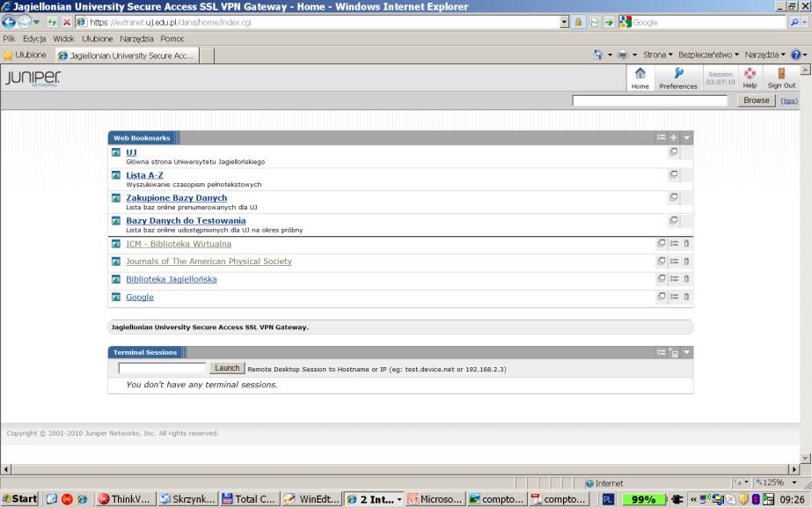Click the URL browse input field
This screenshot has height=508, width=812.
(x=650, y=100)
